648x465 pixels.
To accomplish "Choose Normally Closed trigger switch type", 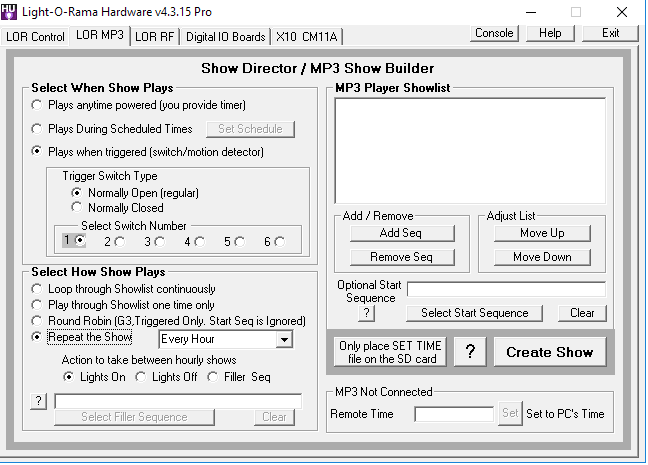I will click(x=77, y=207).
